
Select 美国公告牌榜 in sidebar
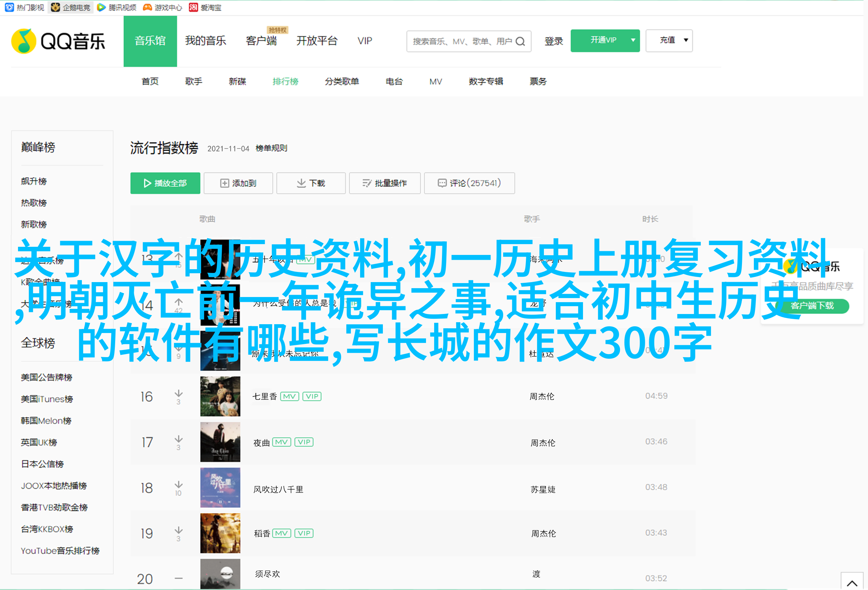(46, 377)
